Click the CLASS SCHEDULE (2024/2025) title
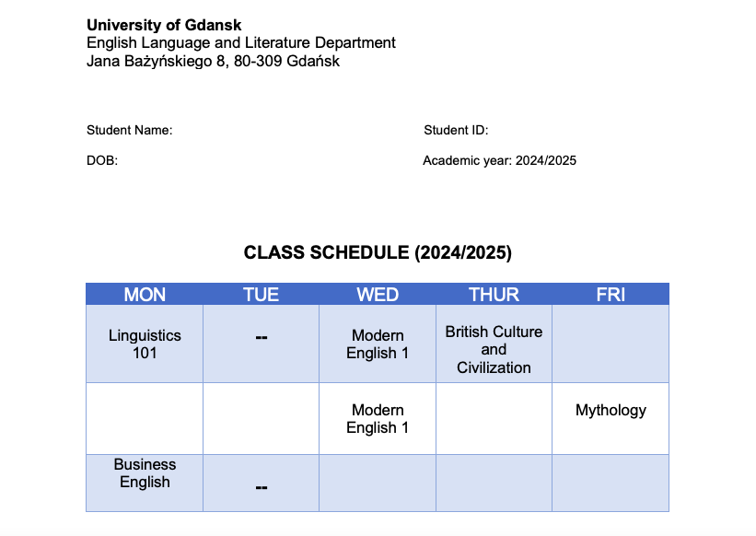Viewport: 756px width, 536px height. (378, 252)
